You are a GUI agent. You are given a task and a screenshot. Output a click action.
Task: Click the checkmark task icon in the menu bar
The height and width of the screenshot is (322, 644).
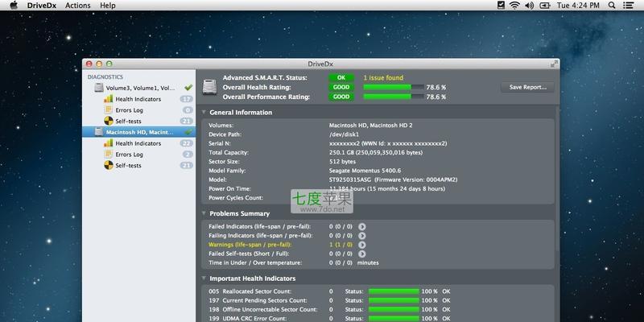[501, 6]
